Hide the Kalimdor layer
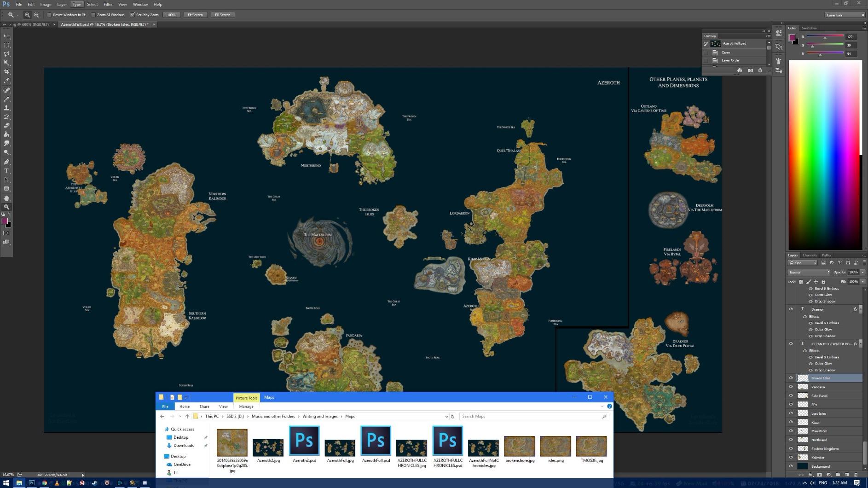Screen dimensions: 868x488 791,458
